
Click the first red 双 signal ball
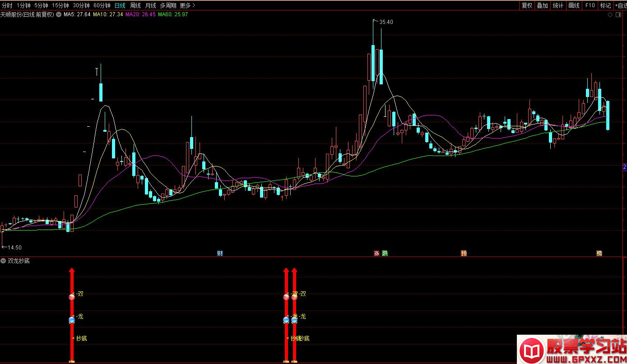tap(72, 297)
